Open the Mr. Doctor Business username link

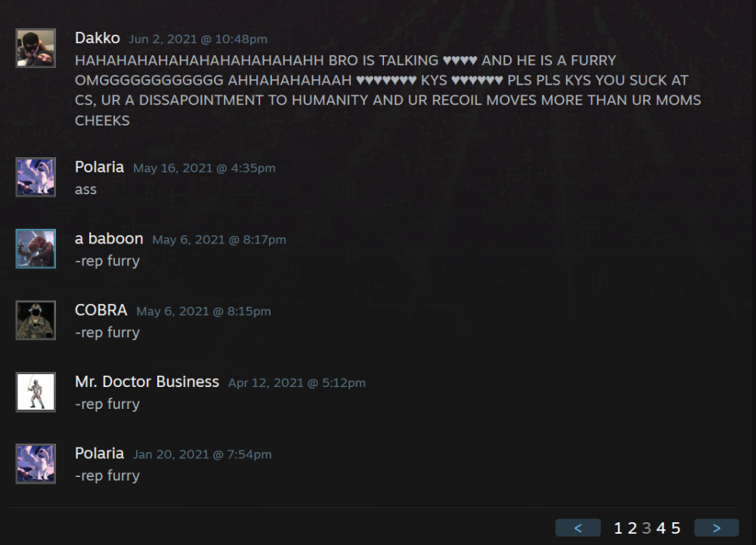pyautogui.click(x=147, y=382)
